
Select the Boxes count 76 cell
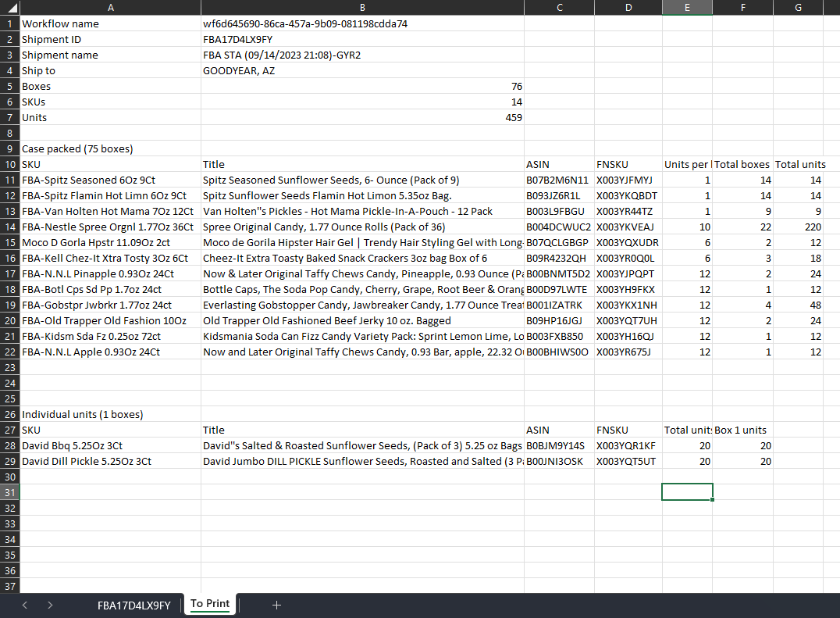click(x=363, y=86)
